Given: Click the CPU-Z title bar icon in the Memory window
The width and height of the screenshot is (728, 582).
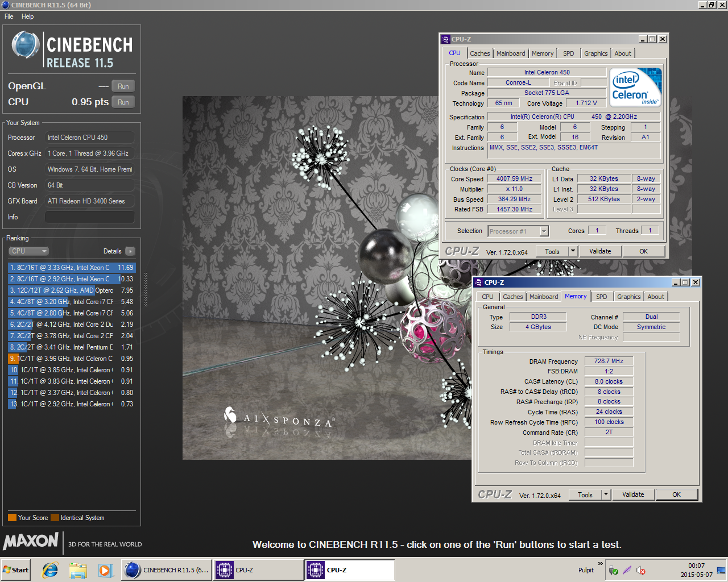Looking at the screenshot, I should [x=479, y=282].
